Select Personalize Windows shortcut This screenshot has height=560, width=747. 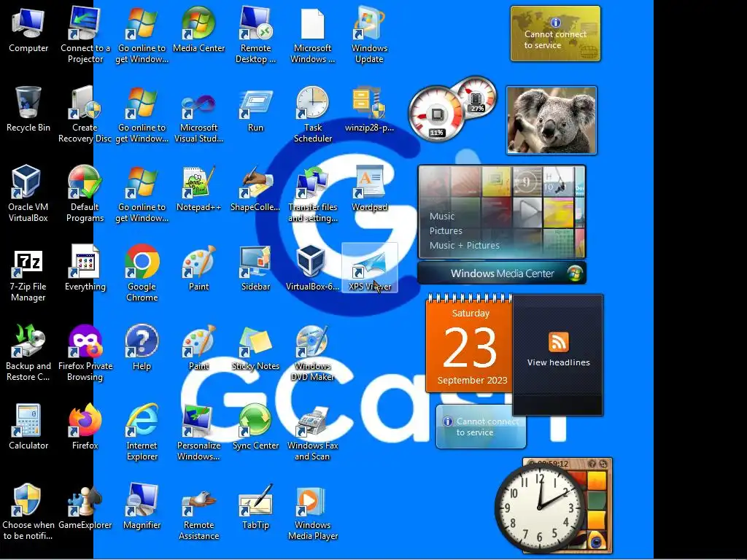click(198, 432)
